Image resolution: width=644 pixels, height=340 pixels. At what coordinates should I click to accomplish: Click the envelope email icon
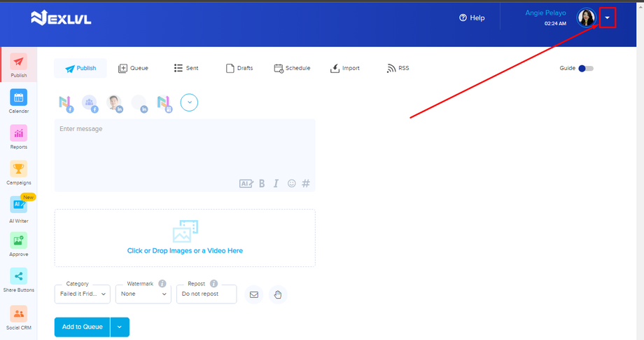(254, 294)
